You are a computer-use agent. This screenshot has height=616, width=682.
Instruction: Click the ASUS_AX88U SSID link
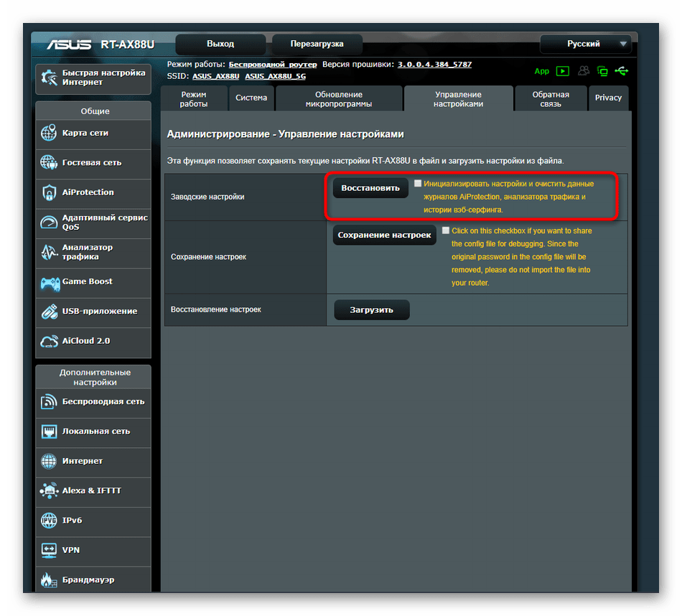tap(216, 76)
